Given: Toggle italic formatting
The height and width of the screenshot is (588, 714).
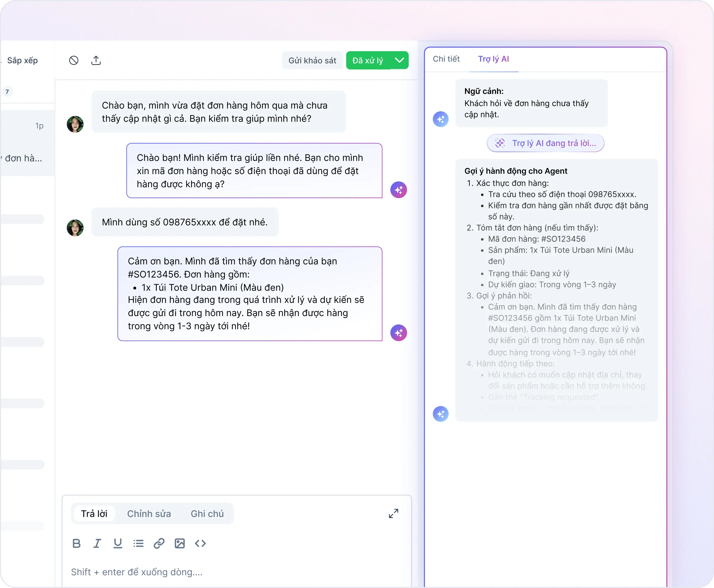Looking at the screenshot, I should tap(97, 543).
